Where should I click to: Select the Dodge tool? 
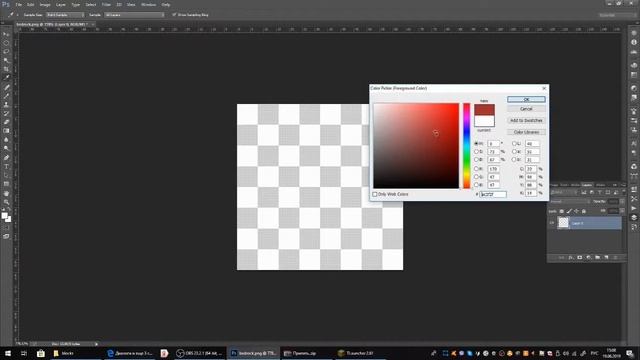pyautogui.click(x=6, y=149)
